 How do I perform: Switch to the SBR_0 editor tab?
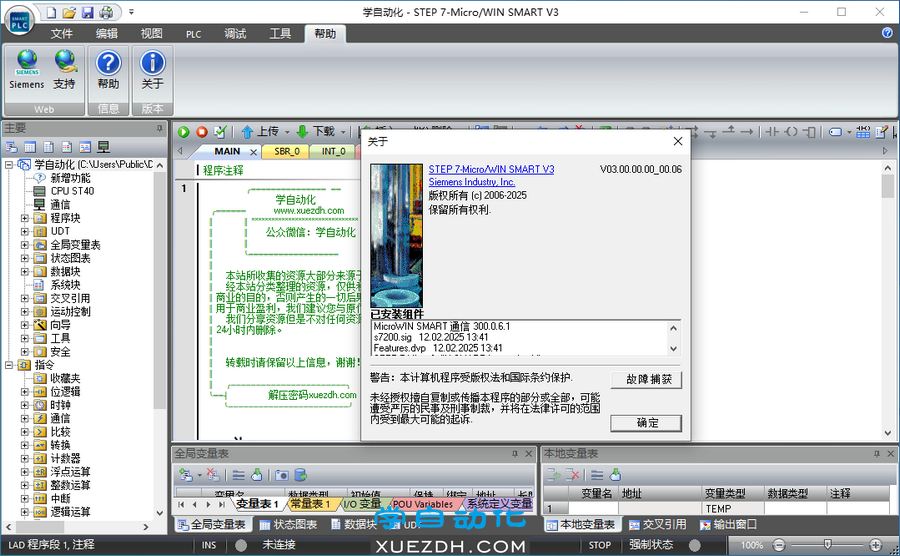pyautogui.click(x=286, y=151)
